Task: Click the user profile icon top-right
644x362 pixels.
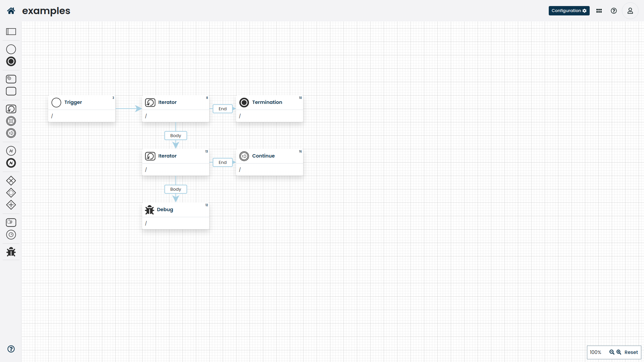Action: click(x=630, y=11)
